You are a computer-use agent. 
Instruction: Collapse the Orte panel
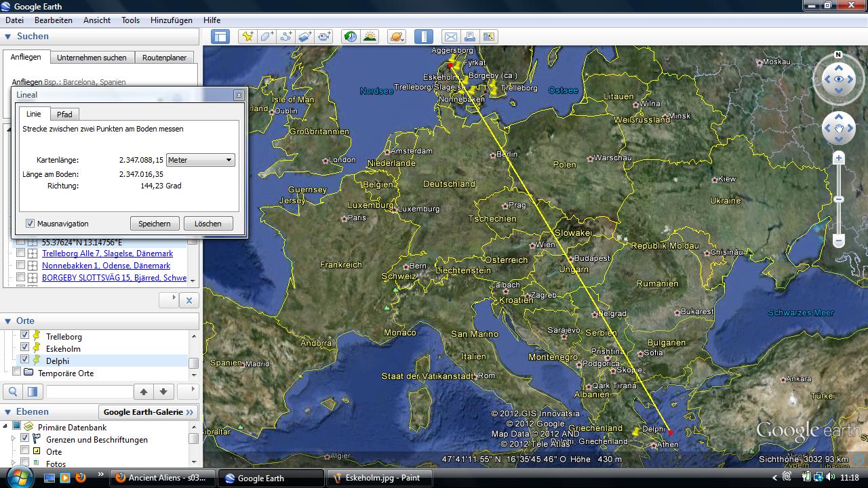(8, 321)
